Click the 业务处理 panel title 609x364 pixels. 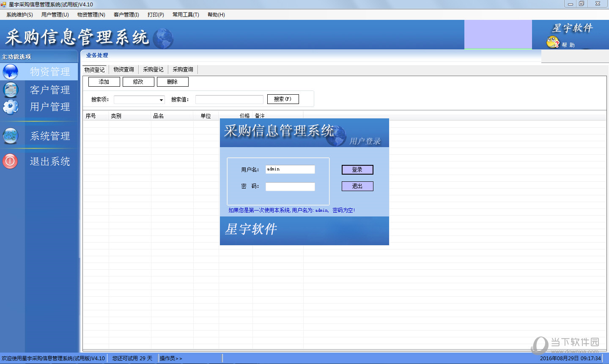point(97,55)
